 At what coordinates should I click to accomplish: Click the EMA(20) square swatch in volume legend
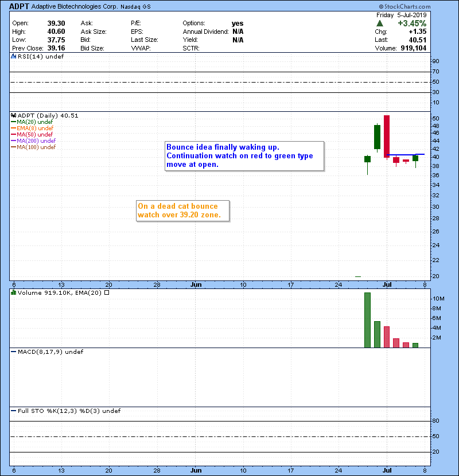107,293
